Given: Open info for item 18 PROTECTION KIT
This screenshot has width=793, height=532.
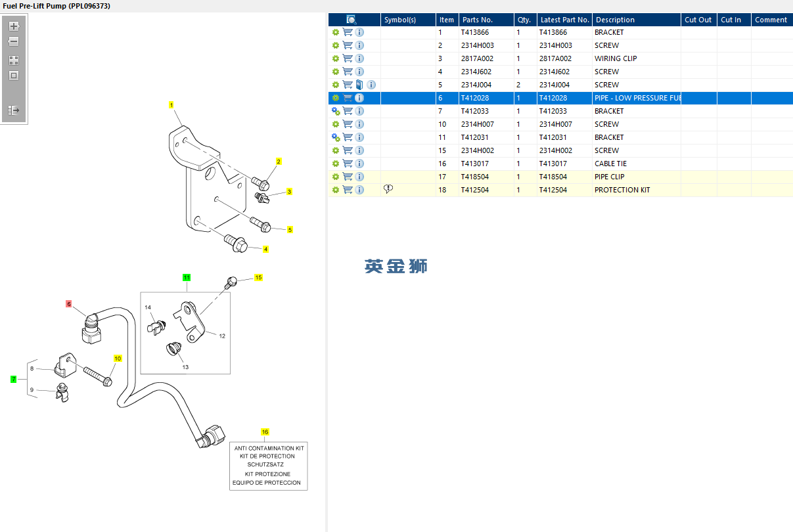Looking at the screenshot, I should point(359,190).
